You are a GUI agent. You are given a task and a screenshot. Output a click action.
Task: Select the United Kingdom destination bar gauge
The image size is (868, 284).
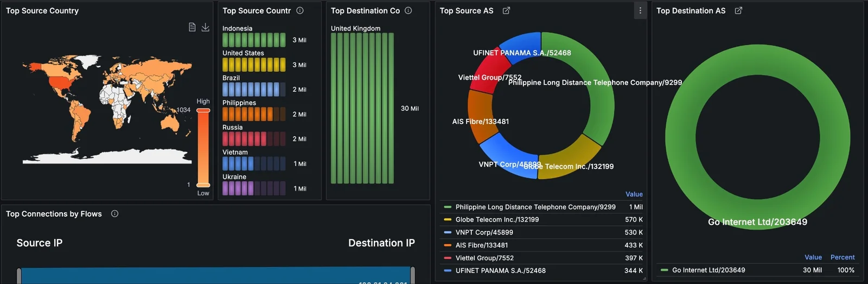(x=362, y=109)
